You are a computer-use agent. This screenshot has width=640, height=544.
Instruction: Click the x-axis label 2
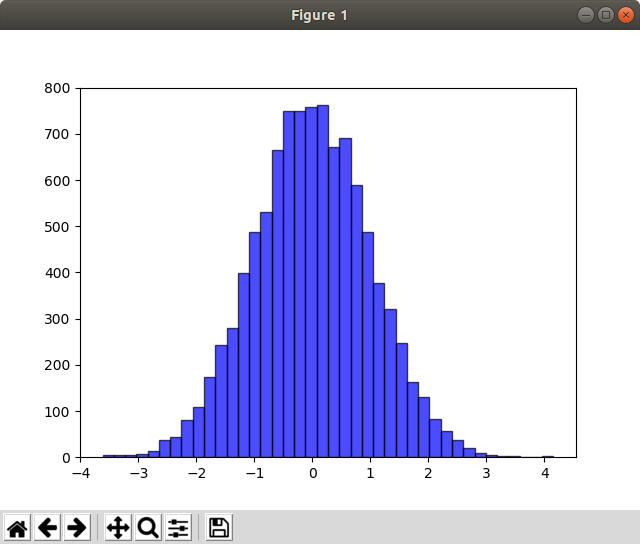[428, 473]
